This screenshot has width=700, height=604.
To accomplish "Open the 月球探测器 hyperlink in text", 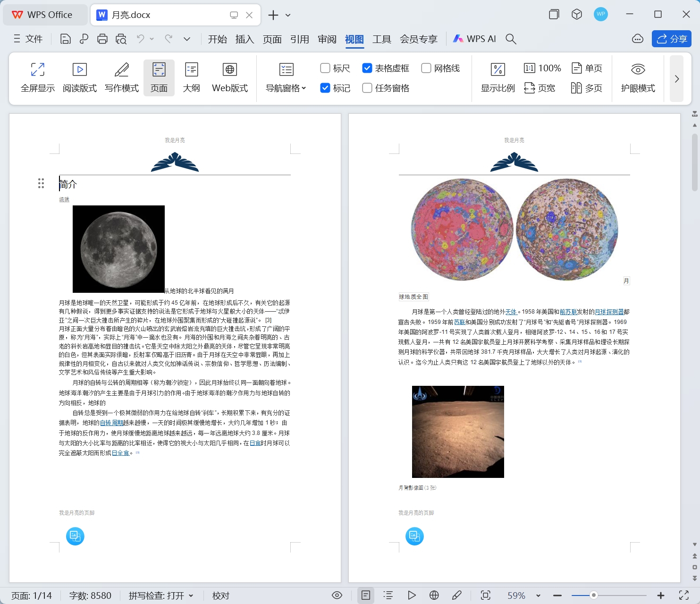I will tap(610, 312).
